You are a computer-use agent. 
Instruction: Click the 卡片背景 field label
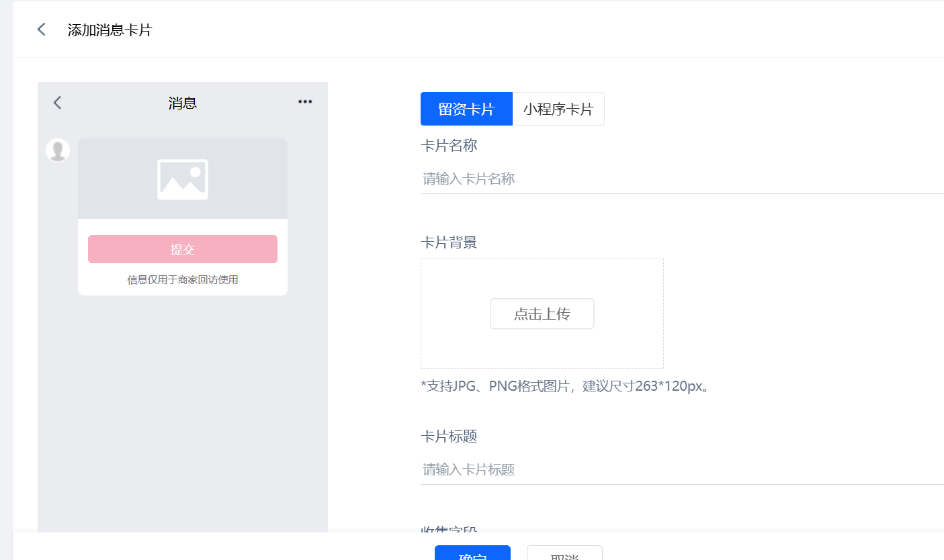pyautogui.click(x=448, y=242)
